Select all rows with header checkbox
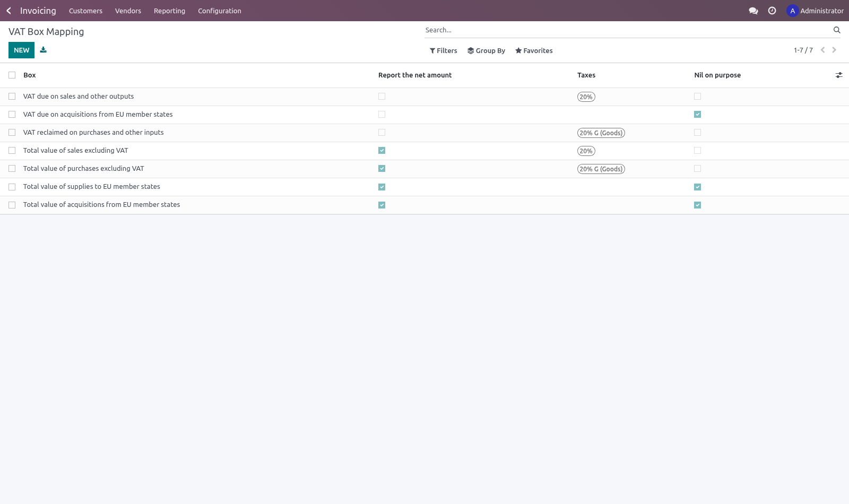Image resolution: width=849 pixels, height=504 pixels. point(12,75)
